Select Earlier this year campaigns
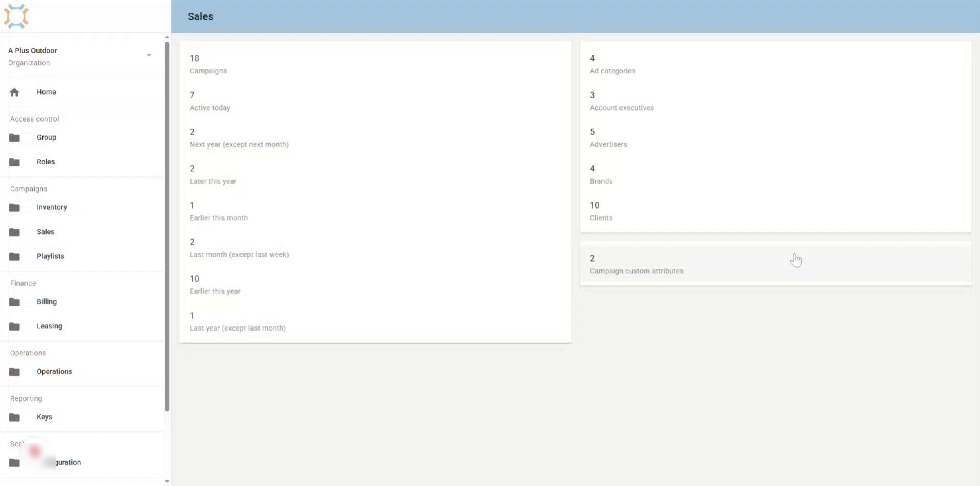Screen dimensions: 980x486 click(375, 285)
